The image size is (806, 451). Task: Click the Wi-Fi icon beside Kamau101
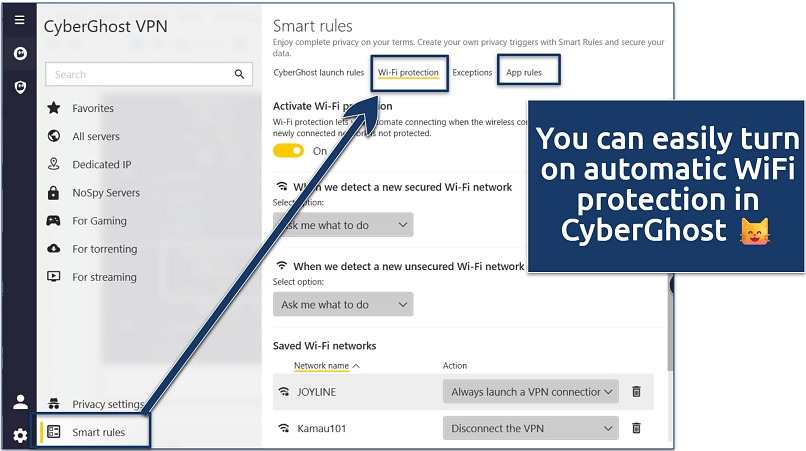click(x=284, y=428)
